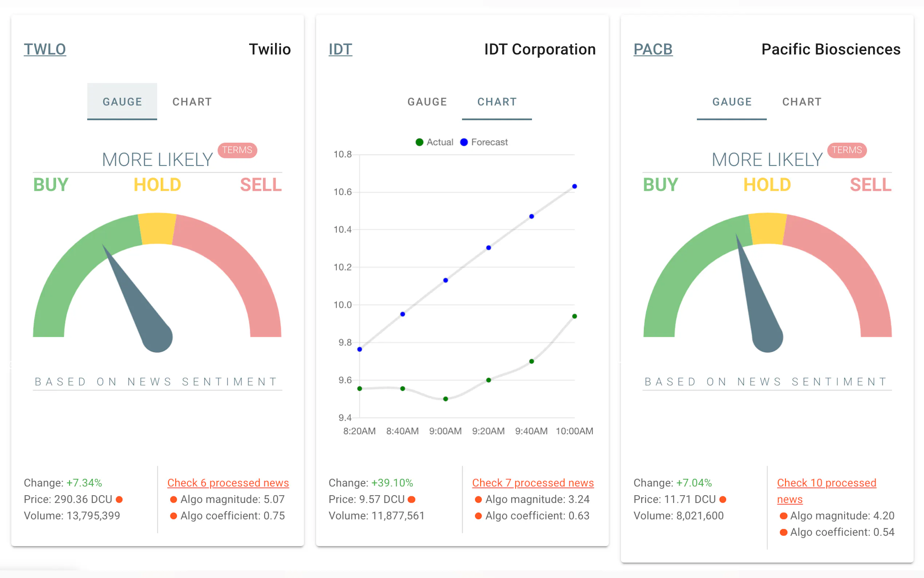
Task: Open Check 7 processed news link
Action: point(533,483)
